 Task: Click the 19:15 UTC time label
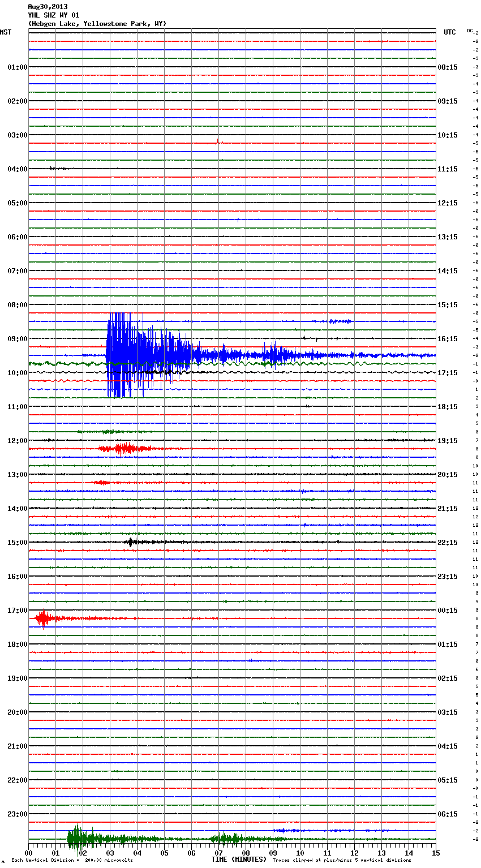[448, 441]
